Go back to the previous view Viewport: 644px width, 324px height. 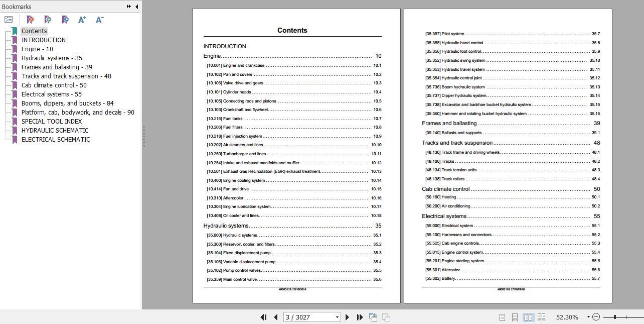tap(373, 317)
